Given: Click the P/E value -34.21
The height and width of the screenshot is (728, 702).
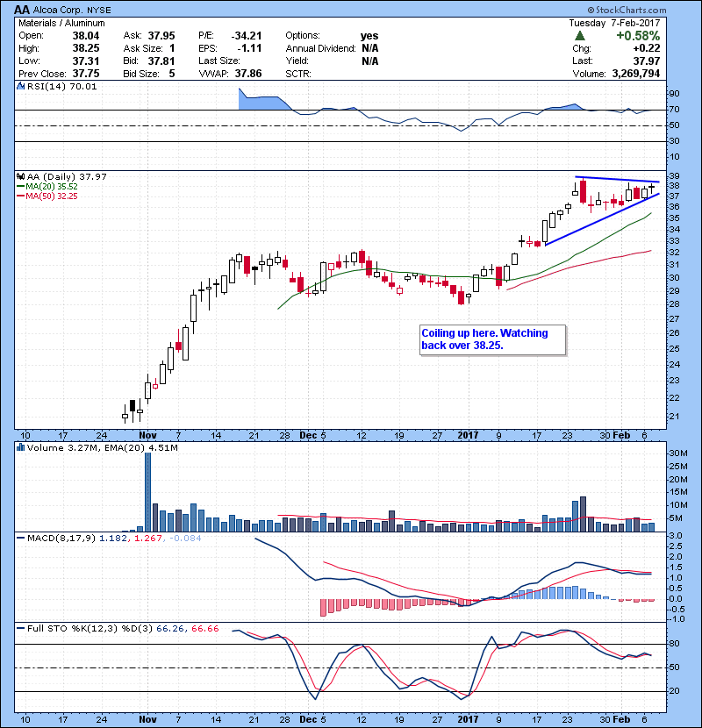Looking at the screenshot, I should pyautogui.click(x=247, y=36).
